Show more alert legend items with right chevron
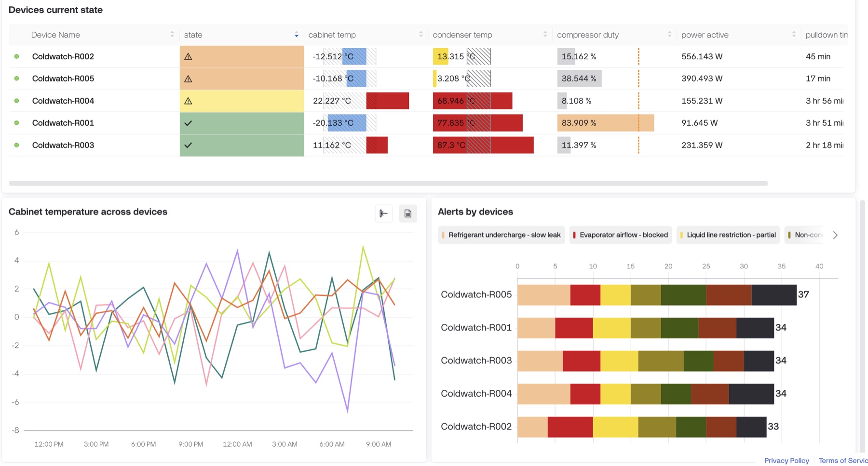 tap(835, 235)
